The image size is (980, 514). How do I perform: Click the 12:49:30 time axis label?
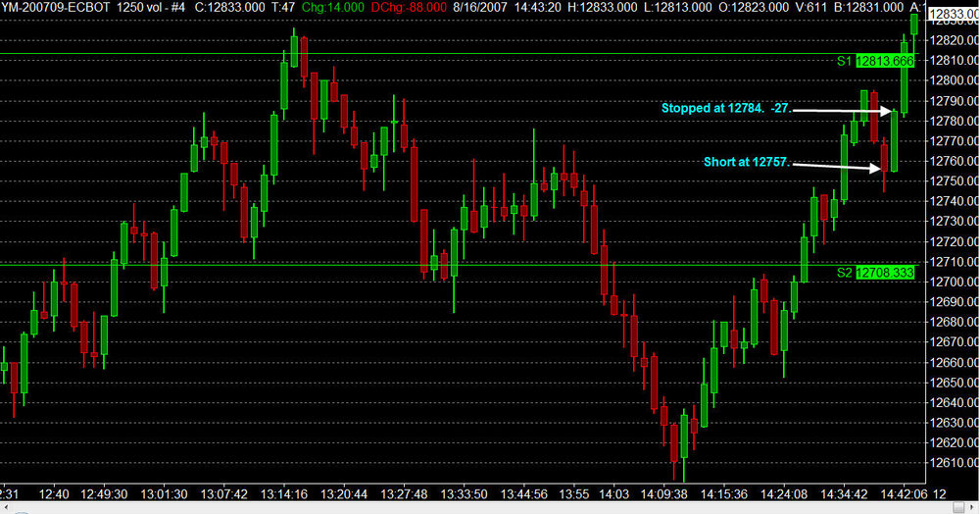pyautogui.click(x=104, y=494)
